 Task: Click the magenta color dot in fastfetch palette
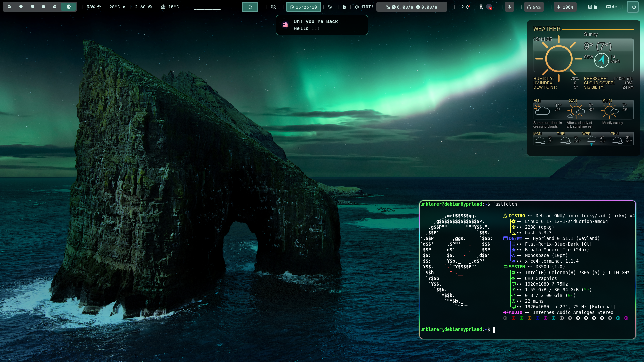pyautogui.click(x=546, y=318)
